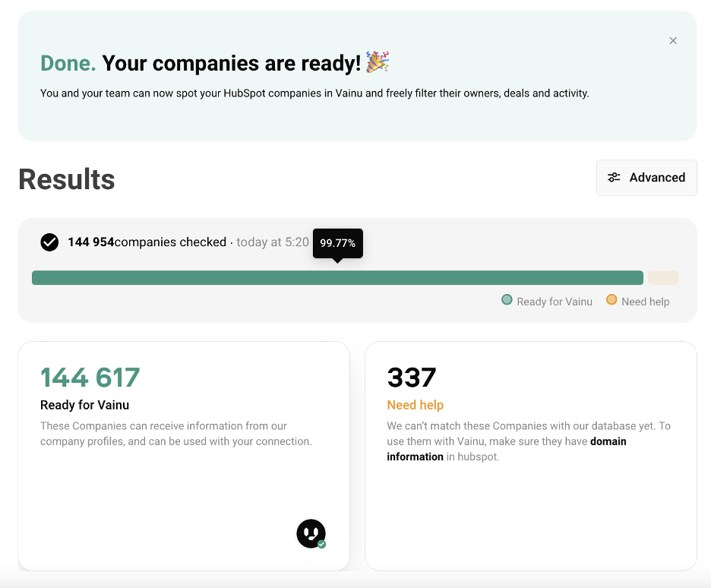Click the green Ready for Vainu legend dot
The height and width of the screenshot is (588, 711).
pyautogui.click(x=507, y=300)
